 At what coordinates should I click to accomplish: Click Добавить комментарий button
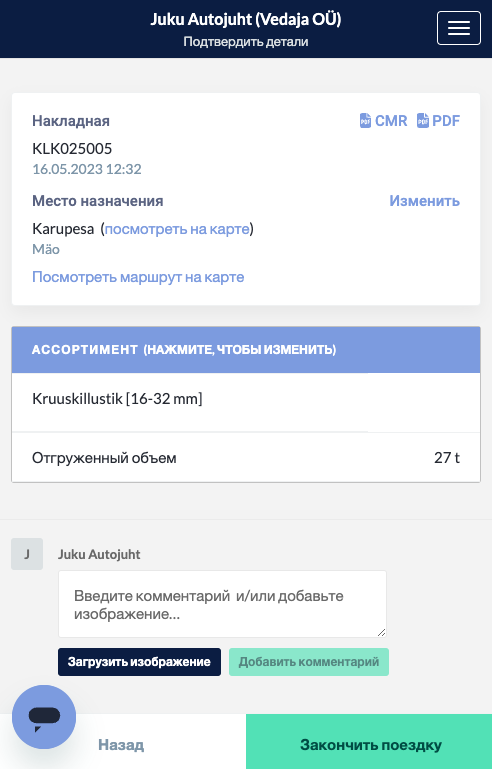309,662
